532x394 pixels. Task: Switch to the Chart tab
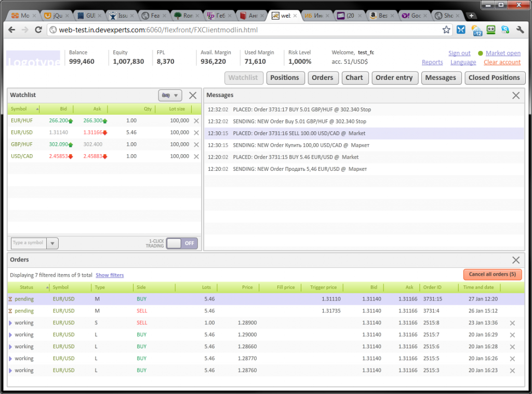coord(354,78)
